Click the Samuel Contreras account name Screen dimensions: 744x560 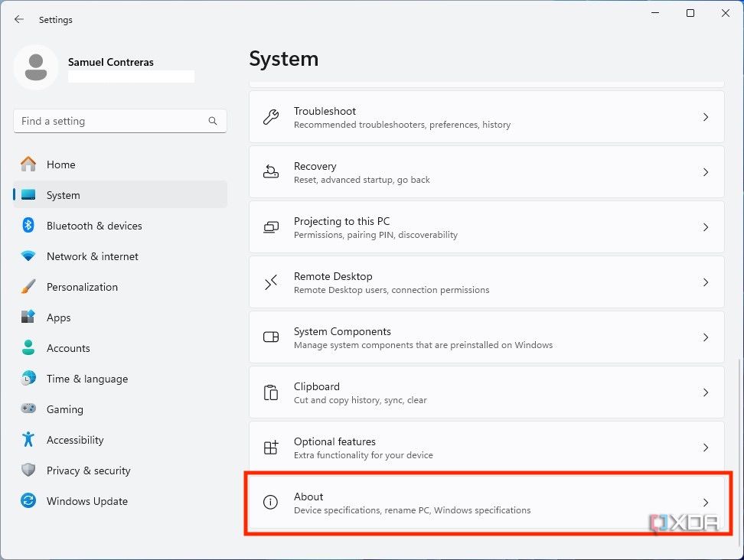click(x=110, y=62)
